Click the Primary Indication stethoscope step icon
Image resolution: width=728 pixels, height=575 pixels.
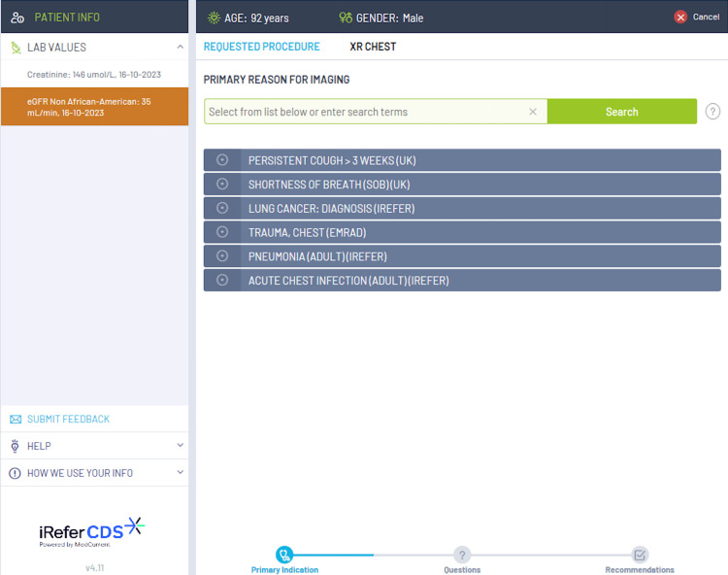[x=284, y=555]
